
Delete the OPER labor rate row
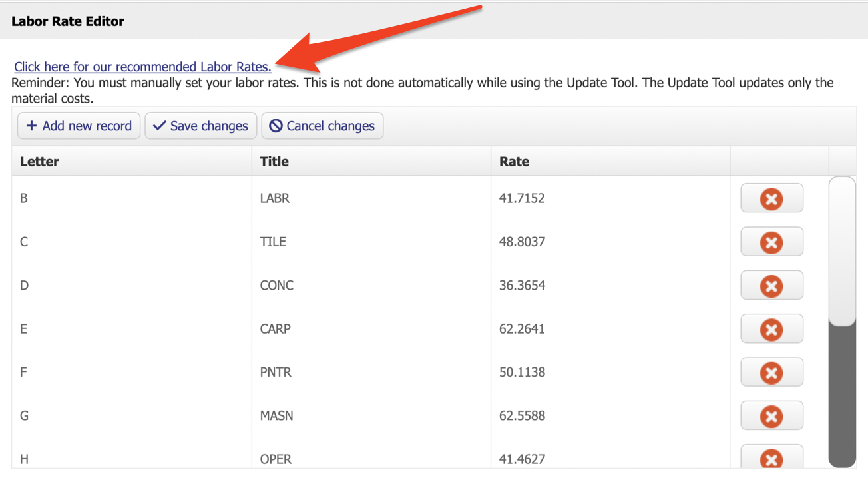[771, 459]
